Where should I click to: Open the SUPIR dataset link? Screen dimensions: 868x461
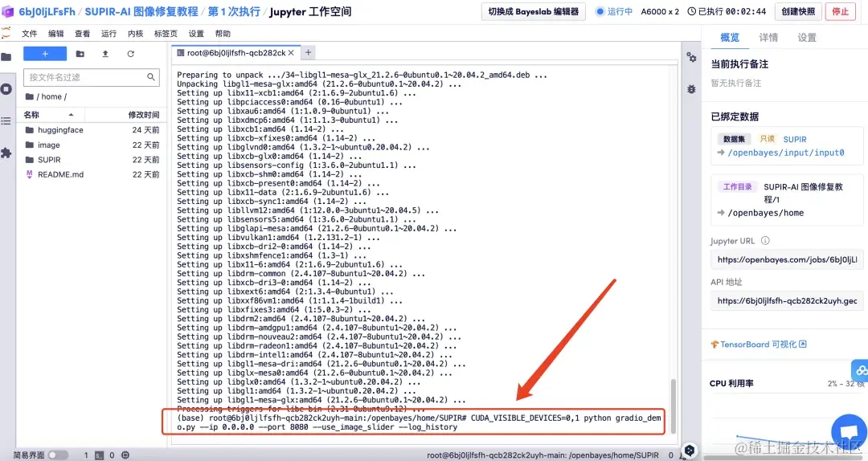[795, 140]
